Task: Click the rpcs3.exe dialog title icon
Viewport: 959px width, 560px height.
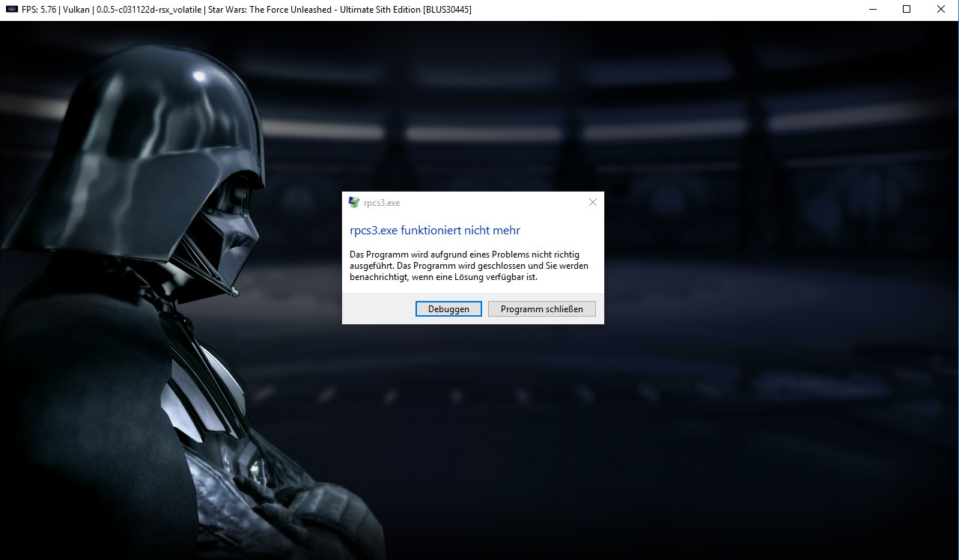Action: pos(354,202)
